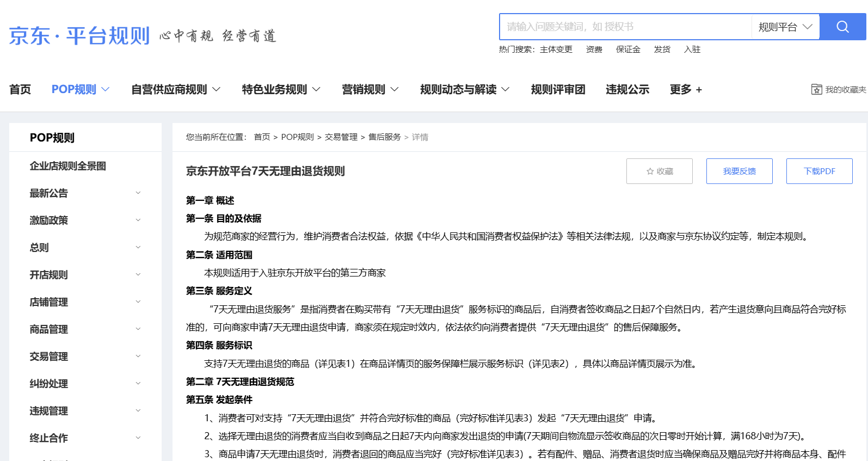Click hot search keyword 保证金
The height and width of the screenshot is (461, 868).
point(628,50)
